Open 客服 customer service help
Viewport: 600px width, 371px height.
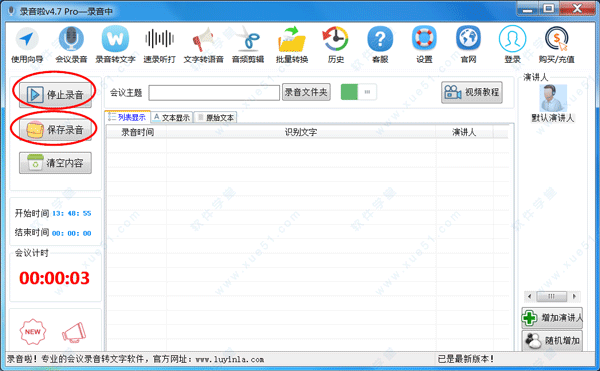pyautogui.click(x=380, y=45)
